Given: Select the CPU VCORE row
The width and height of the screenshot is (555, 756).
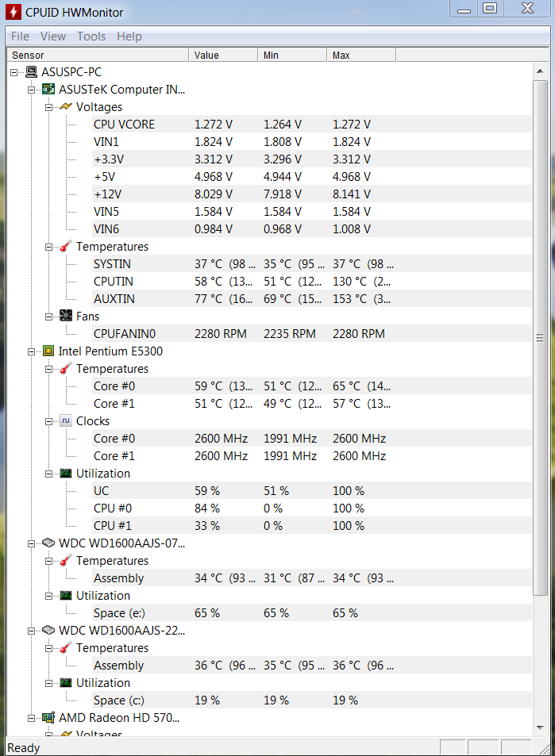Looking at the screenshot, I should 312,125.
